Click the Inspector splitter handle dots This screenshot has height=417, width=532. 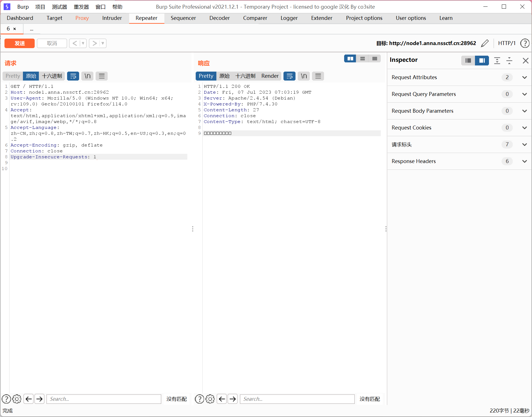pos(386,229)
